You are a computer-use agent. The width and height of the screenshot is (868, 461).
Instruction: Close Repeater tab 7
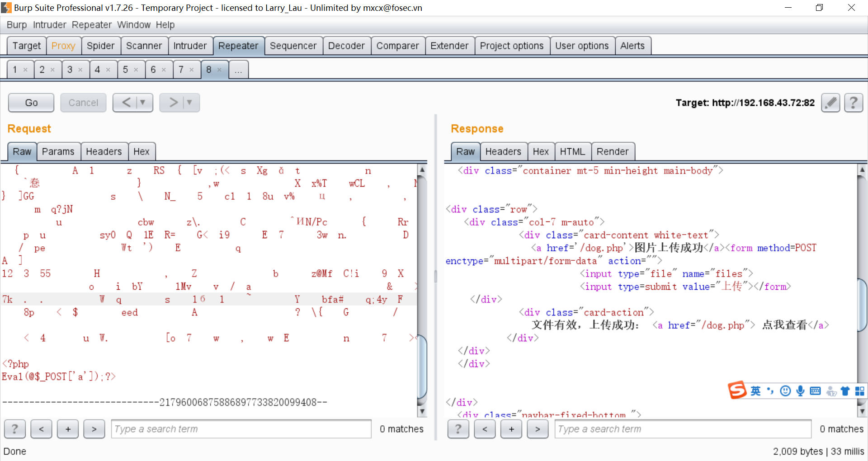pyautogui.click(x=192, y=70)
